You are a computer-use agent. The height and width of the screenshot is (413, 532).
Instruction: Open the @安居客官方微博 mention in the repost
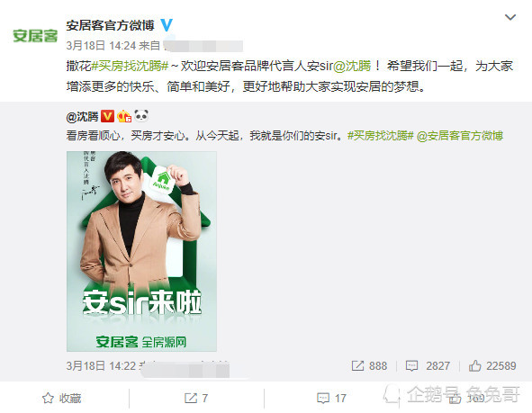point(460,136)
